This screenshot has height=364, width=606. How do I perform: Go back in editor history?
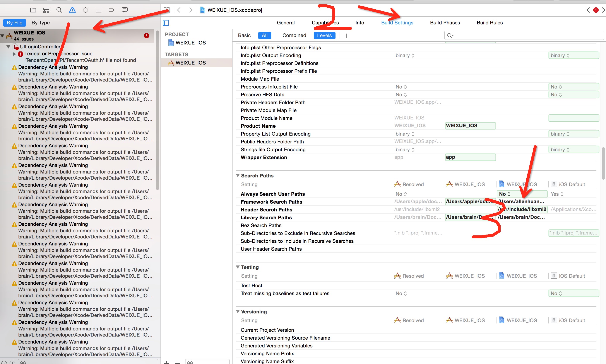tap(179, 10)
